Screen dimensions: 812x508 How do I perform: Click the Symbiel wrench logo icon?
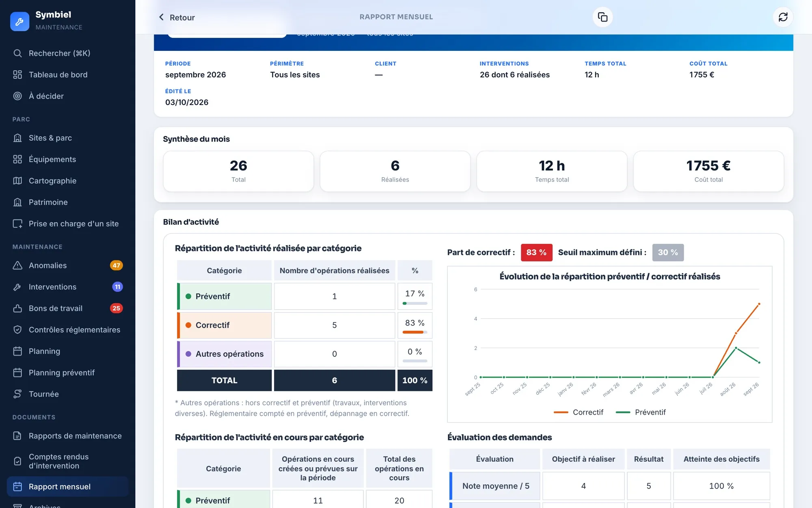19,21
